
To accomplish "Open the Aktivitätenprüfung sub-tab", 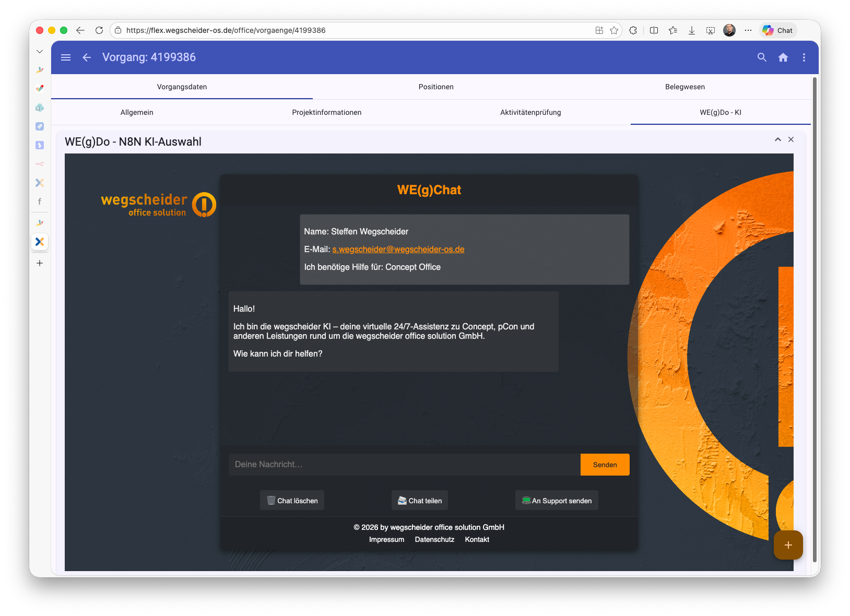I will [x=530, y=112].
